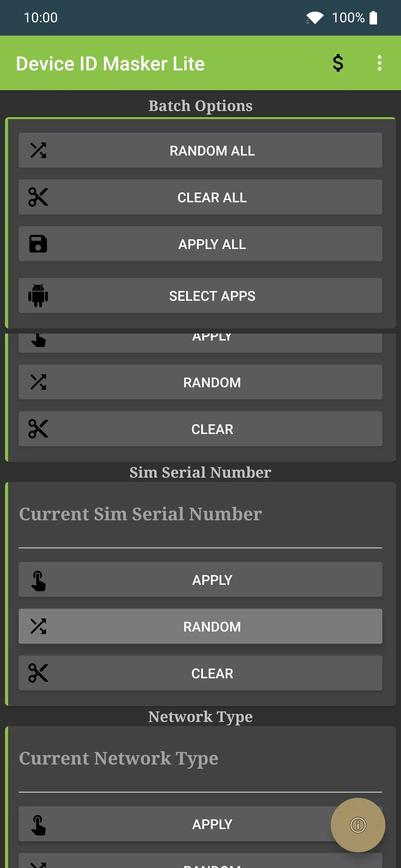The width and height of the screenshot is (401, 868).
Task: Tap the Android robot icon on Select Apps
Action: point(38,295)
